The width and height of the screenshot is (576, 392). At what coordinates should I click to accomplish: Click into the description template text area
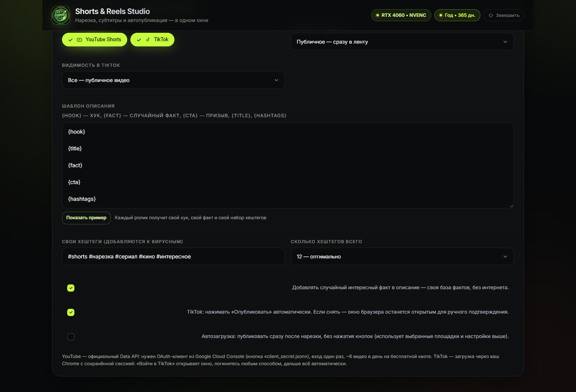pyautogui.click(x=288, y=165)
